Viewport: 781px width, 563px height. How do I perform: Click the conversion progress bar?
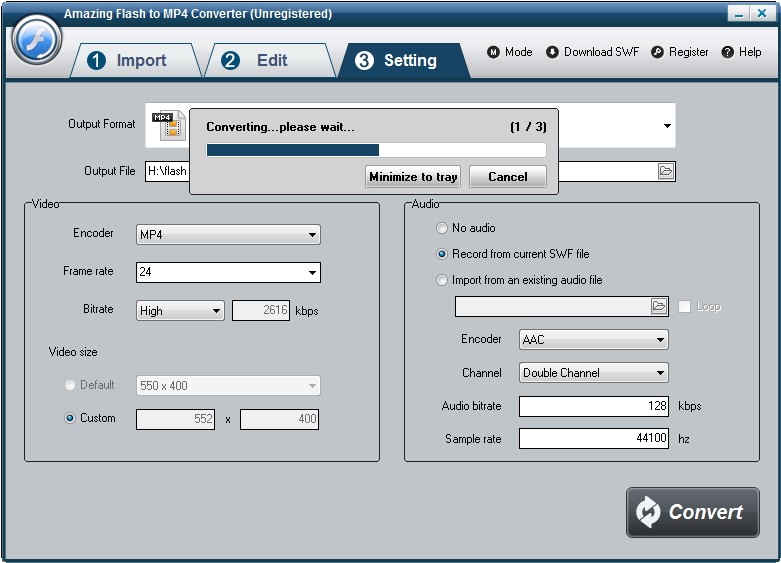point(376,150)
